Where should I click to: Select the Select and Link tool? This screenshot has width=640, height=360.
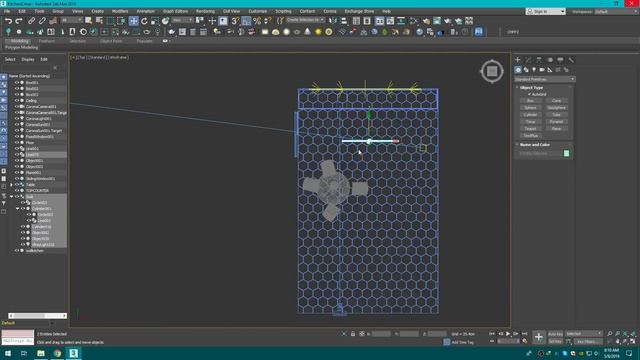click(x=31, y=21)
